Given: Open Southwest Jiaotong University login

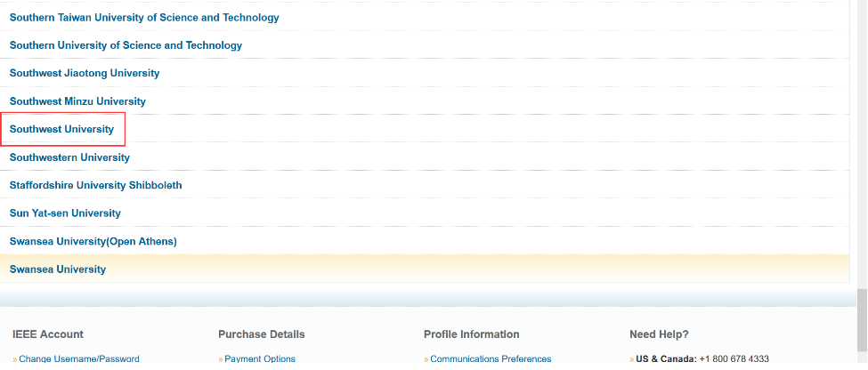Looking at the screenshot, I should point(85,73).
